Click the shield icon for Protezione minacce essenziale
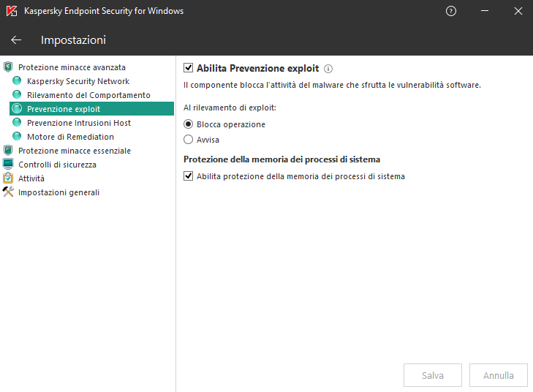Screen dimensions: 533x392 click(8, 150)
